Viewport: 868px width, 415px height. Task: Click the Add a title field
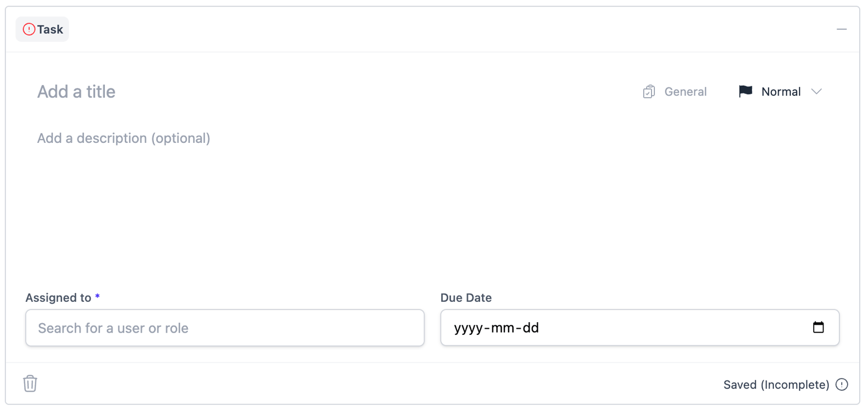(220, 92)
